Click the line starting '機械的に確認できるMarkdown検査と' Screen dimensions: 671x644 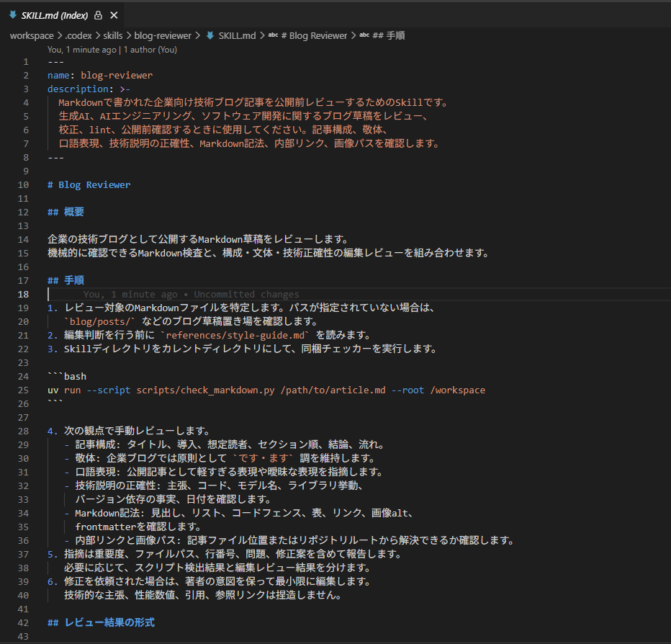[x=269, y=253]
